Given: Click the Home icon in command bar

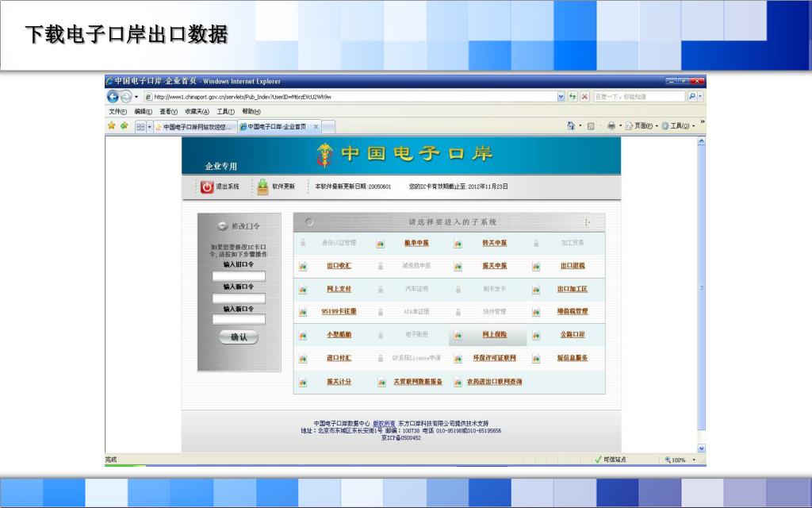Looking at the screenshot, I should coord(571,126).
